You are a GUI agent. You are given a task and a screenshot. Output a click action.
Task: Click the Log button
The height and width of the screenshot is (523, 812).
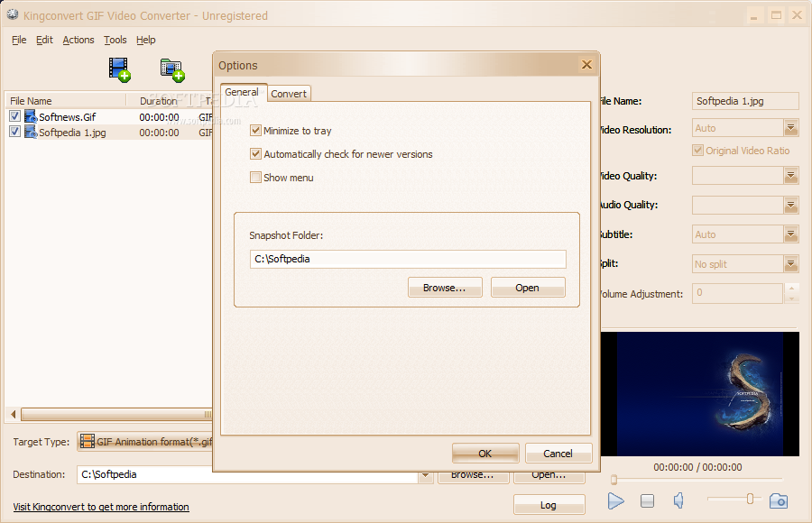click(549, 505)
